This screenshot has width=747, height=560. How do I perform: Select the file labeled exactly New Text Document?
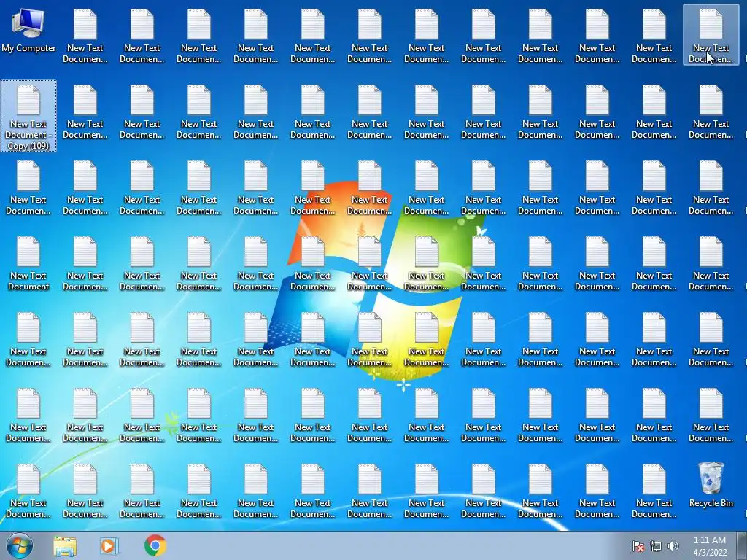tap(28, 264)
